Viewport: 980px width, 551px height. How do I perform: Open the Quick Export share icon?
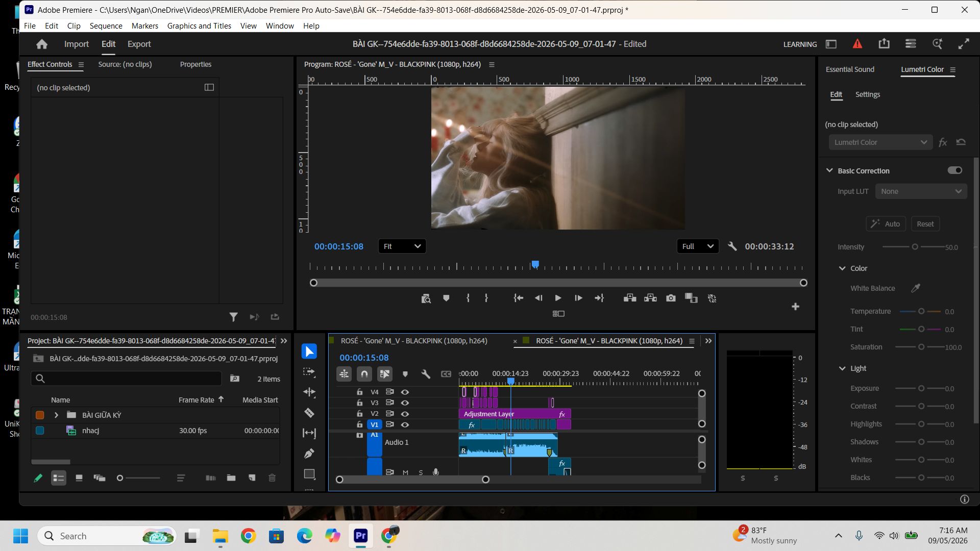coord(884,44)
